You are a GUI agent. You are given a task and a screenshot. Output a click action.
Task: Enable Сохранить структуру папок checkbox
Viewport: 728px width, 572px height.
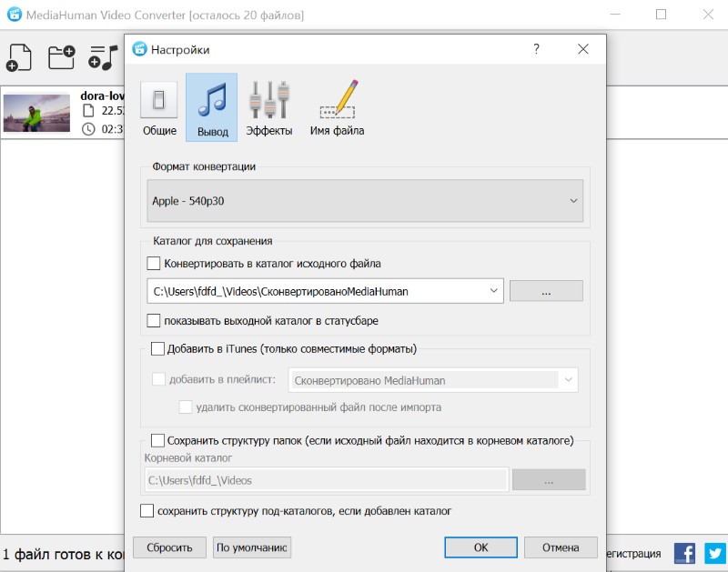pos(157,440)
